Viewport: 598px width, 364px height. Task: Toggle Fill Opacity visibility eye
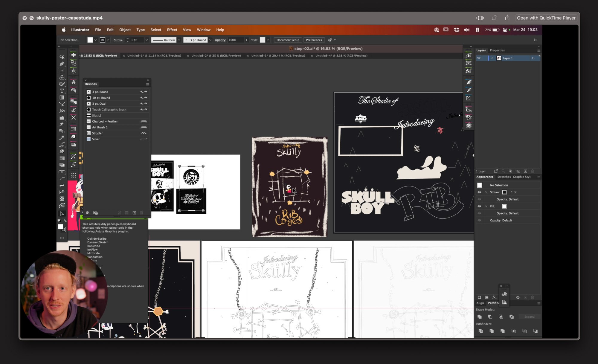pos(479,213)
